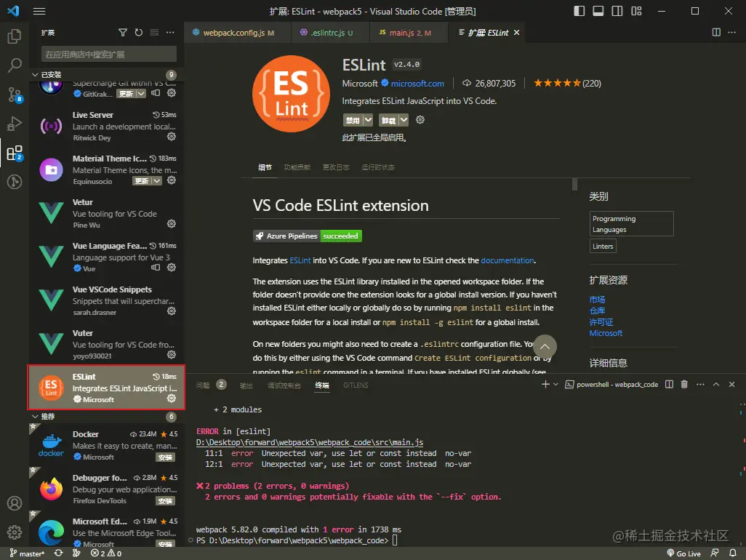Open customize layout button in title bar
Image resolution: width=746 pixels, height=560 pixels.
pyautogui.click(x=636, y=11)
